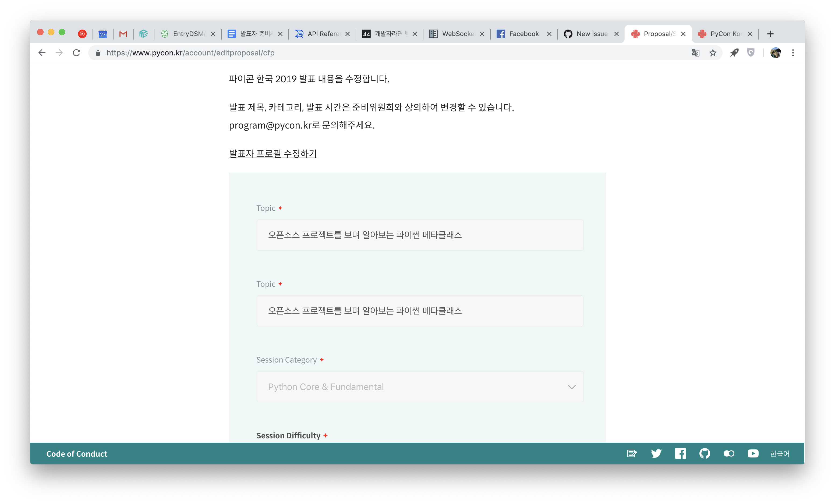This screenshot has height=504, width=835.
Task: Bookmark this page with the star icon
Action: click(712, 53)
